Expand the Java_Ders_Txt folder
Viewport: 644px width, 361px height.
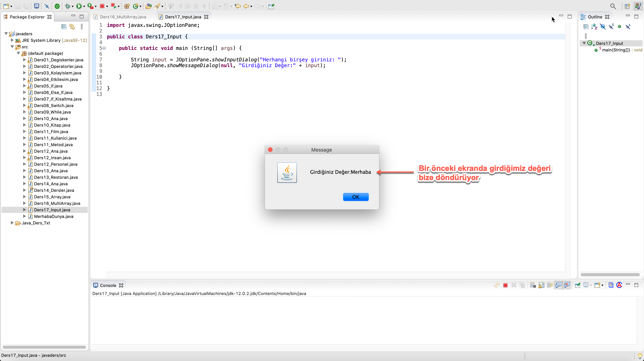(x=12, y=223)
